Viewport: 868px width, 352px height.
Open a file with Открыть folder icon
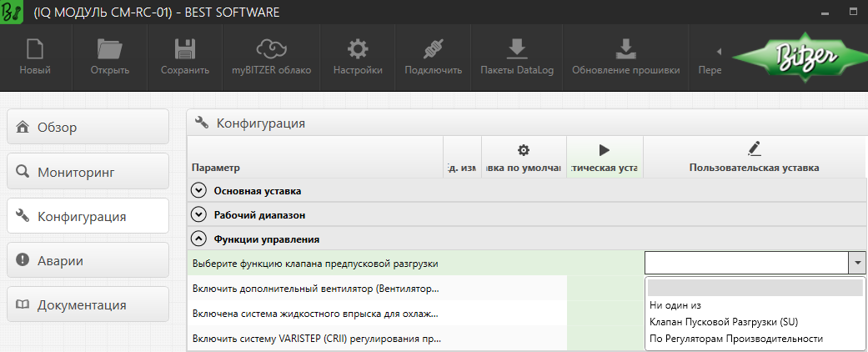[109, 49]
